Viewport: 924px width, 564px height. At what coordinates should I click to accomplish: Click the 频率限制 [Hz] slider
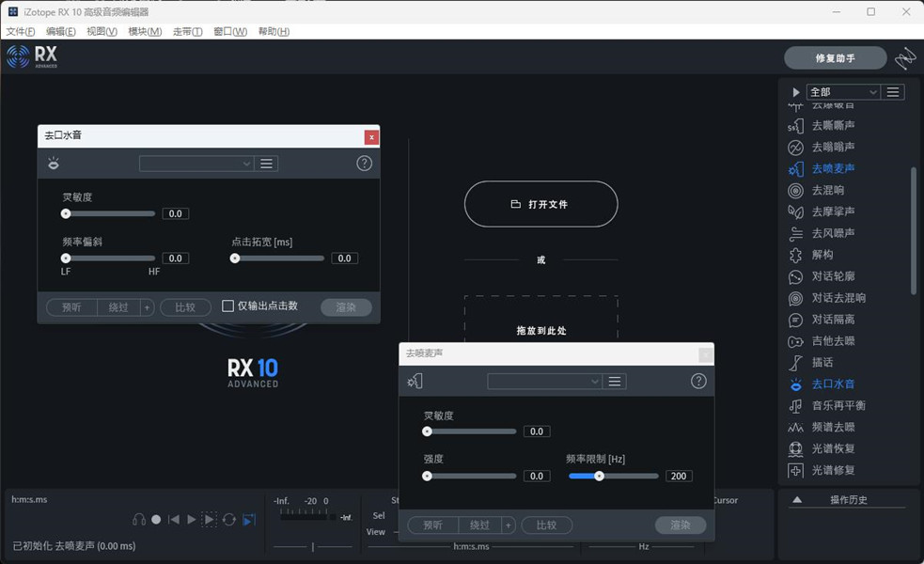(614, 477)
